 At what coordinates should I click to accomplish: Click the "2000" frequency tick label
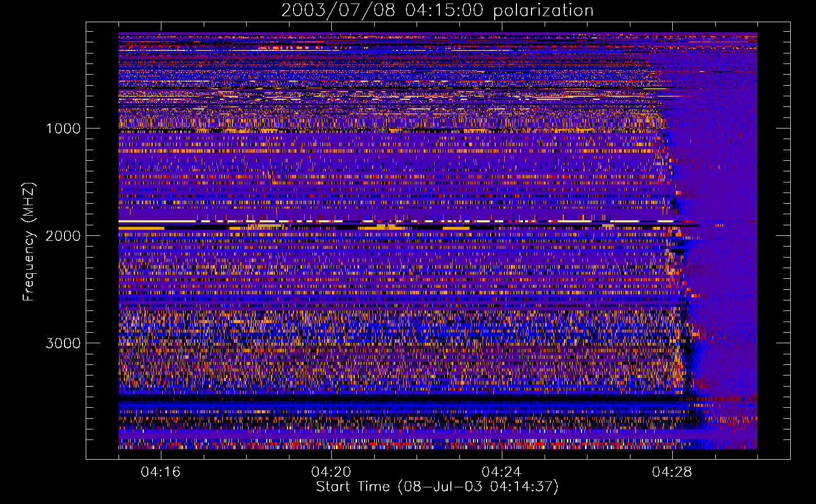click(63, 236)
